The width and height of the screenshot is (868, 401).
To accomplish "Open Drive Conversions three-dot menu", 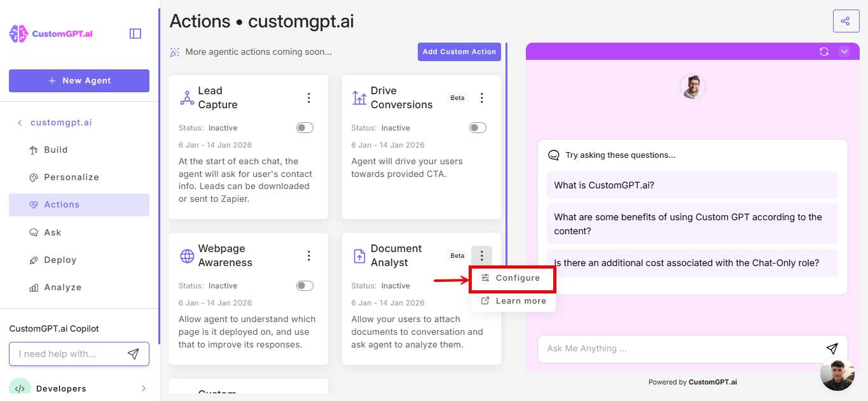I will 482,98.
